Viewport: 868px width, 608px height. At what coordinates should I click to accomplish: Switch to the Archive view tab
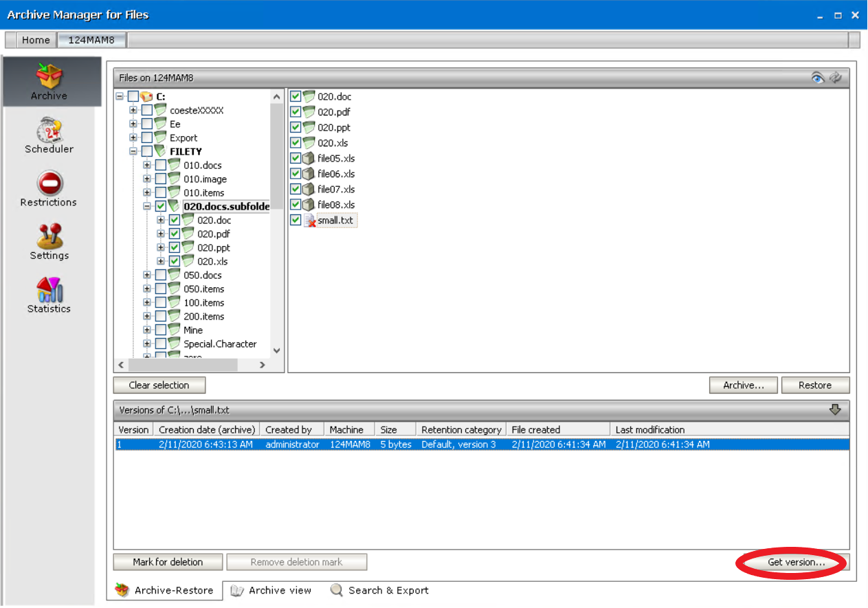(x=272, y=590)
